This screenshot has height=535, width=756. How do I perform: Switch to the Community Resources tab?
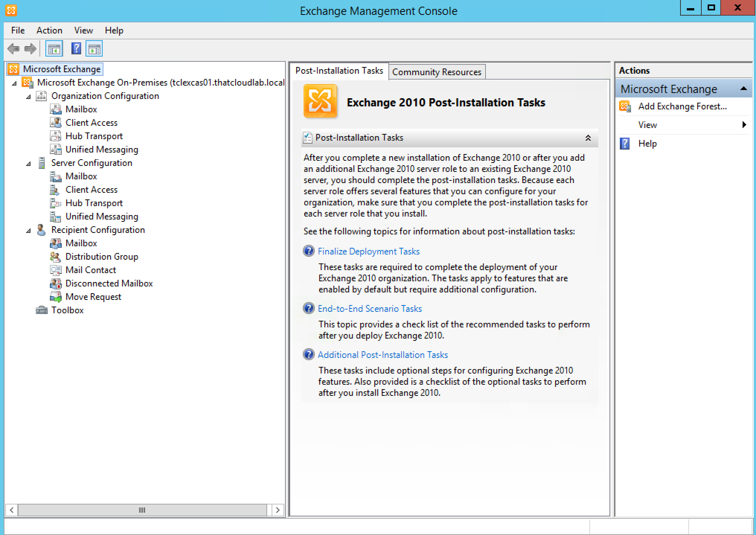(x=436, y=72)
